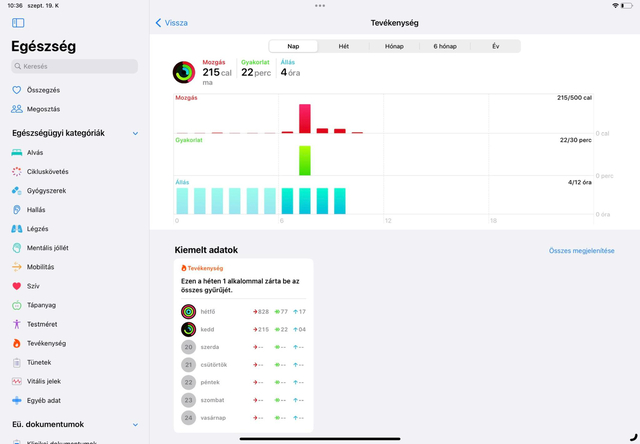Open Tevékenység flame icon in sidebar
640x444 pixels.
(x=17, y=343)
